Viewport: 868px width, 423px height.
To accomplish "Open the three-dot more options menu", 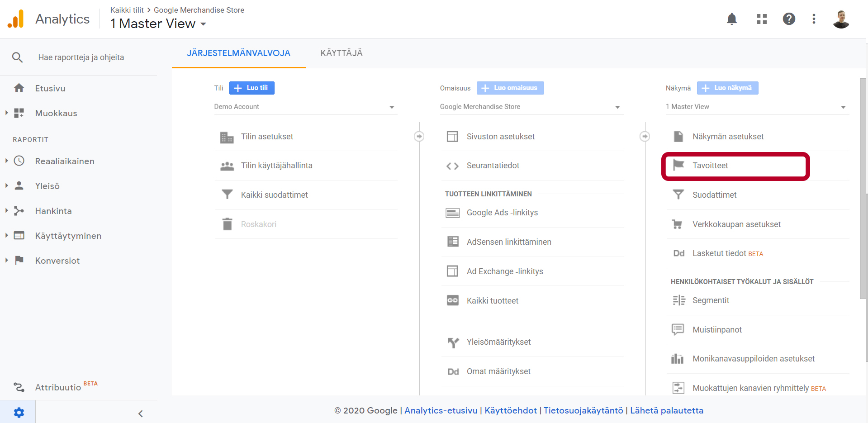I will [x=814, y=19].
